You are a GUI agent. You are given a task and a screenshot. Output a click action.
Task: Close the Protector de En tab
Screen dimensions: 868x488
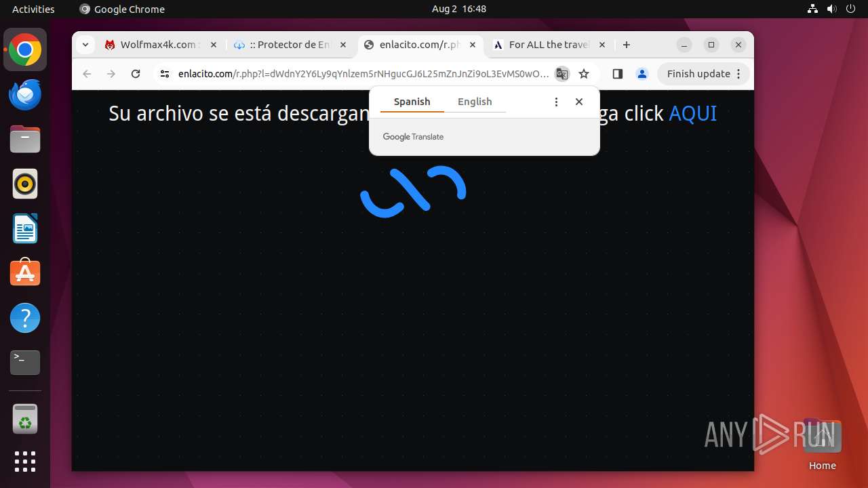[x=343, y=45]
